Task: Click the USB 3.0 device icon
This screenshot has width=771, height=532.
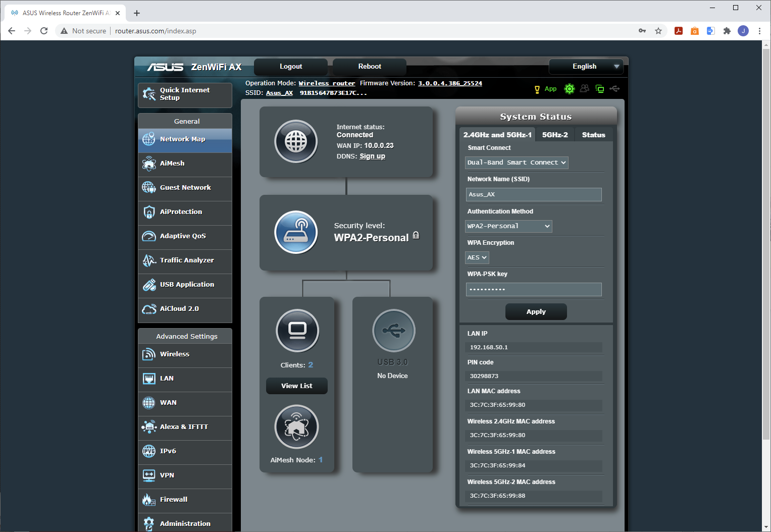Action: click(393, 331)
